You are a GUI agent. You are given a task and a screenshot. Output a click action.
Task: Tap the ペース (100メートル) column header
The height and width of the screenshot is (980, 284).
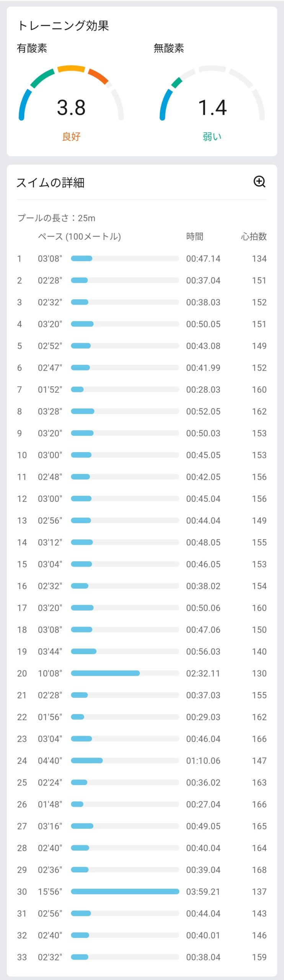tap(79, 237)
